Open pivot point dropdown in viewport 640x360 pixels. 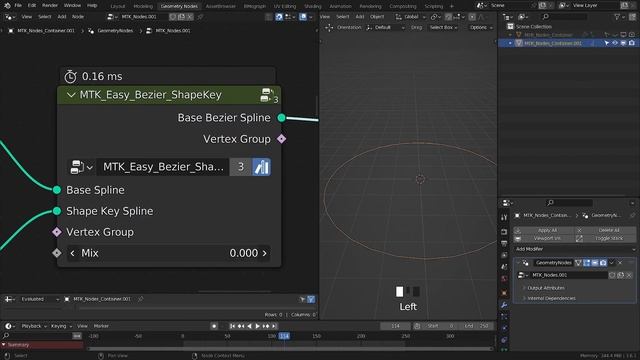coord(435,17)
